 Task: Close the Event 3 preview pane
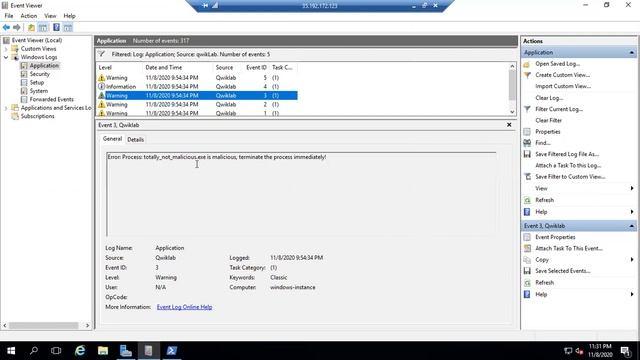pyautogui.click(x=509, y=125)
